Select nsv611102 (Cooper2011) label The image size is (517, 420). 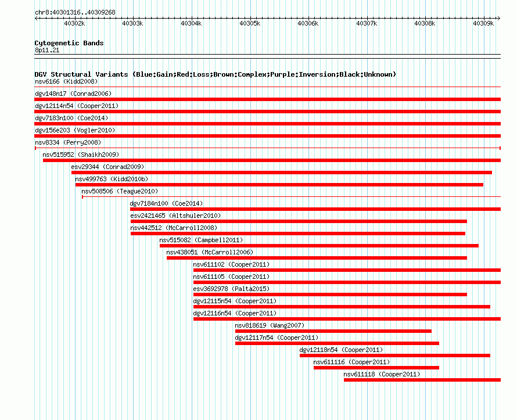pyautogui.click(x=231, y=264)
